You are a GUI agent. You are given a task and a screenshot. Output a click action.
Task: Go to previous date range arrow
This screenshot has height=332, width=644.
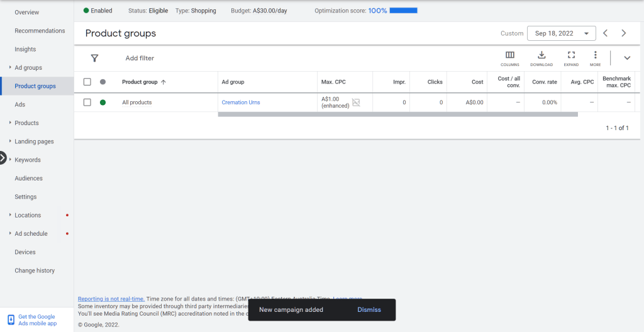point(605,33)
